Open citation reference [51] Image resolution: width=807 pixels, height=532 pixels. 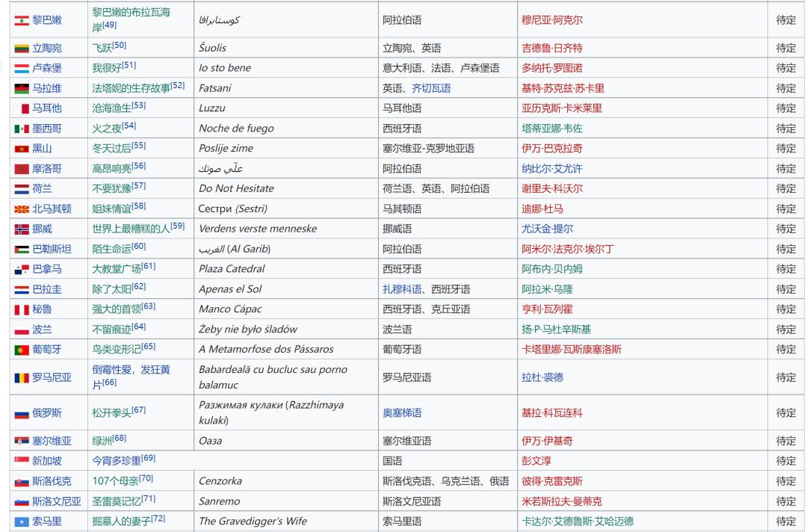[x=129, y=65]
